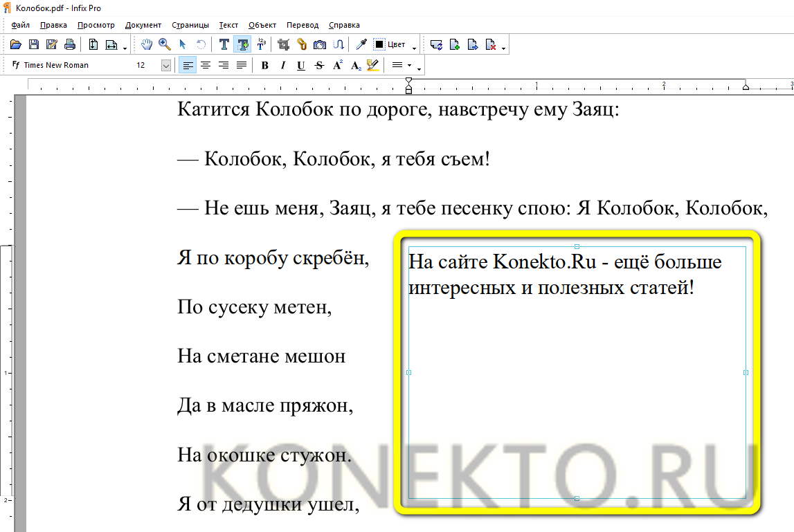
Task: Open the Перевод menu
Action: 303,25
